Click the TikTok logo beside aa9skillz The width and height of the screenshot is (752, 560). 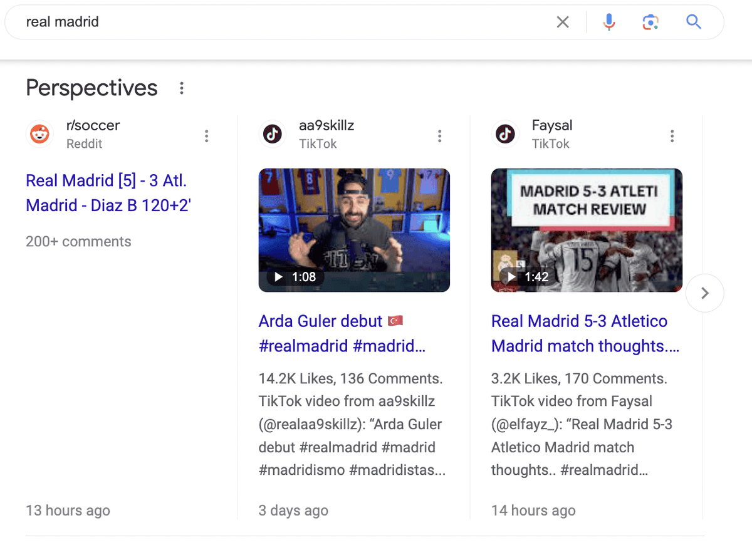pos(273,134)
